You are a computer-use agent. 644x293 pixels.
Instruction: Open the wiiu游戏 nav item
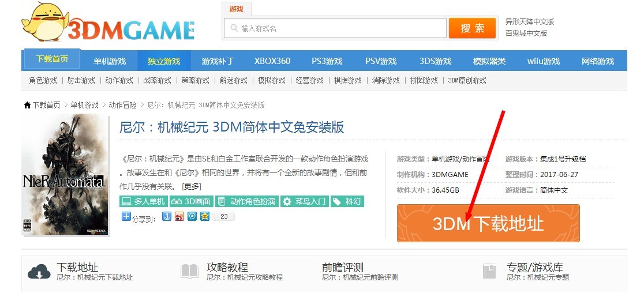tap(544, 61)
